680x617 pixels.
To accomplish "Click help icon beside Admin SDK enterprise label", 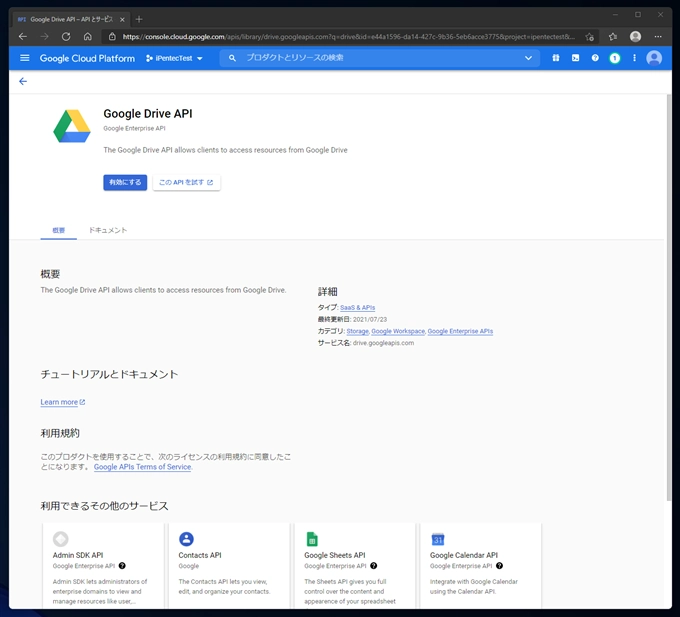I will coord(122,566).
